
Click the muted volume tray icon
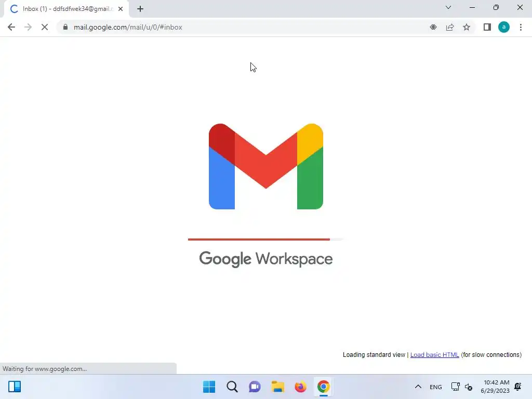[x=469, y=387]
